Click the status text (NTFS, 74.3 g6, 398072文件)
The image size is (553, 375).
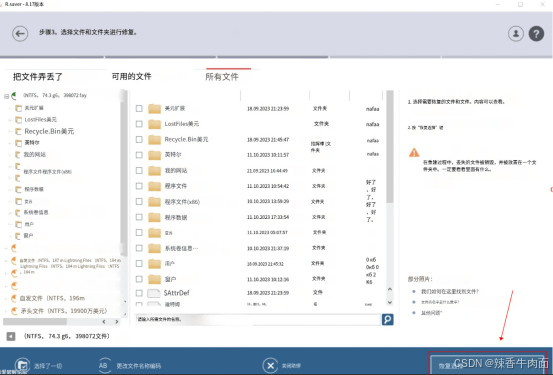pyautogui.click(x=66, y=336)
